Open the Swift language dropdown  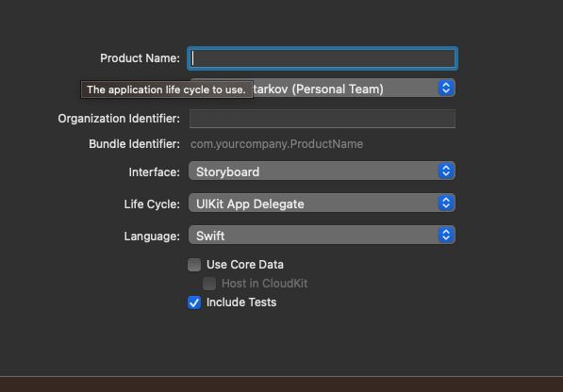(x=322, y=235)
